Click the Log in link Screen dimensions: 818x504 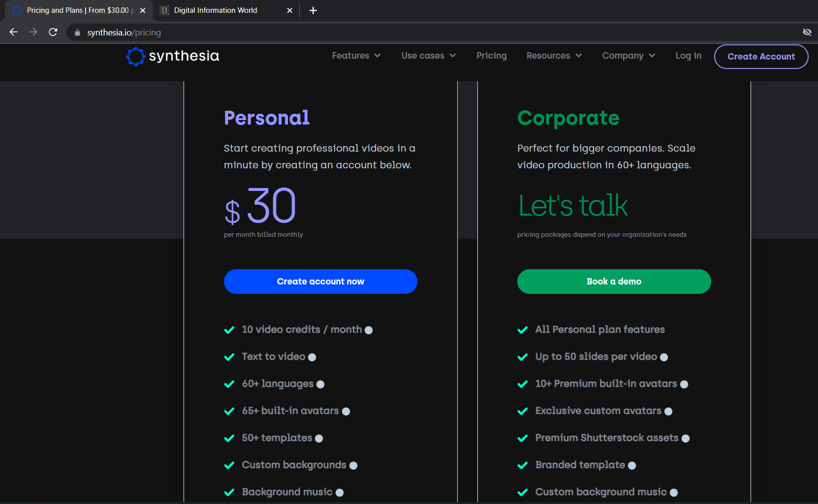[688, 56]
